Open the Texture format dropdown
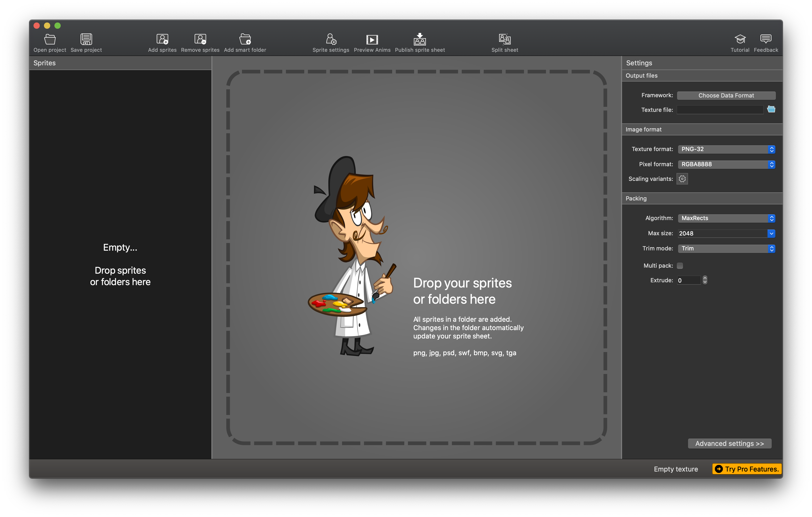The image size is (812, 517). pos(726,149)
